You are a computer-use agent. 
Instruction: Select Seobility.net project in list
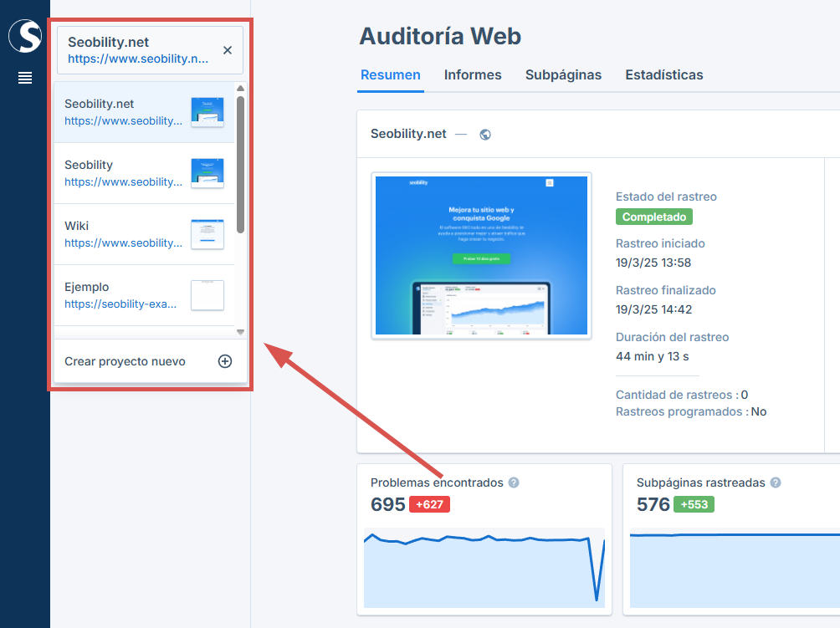pyautogui.click(x=145, y=112)
